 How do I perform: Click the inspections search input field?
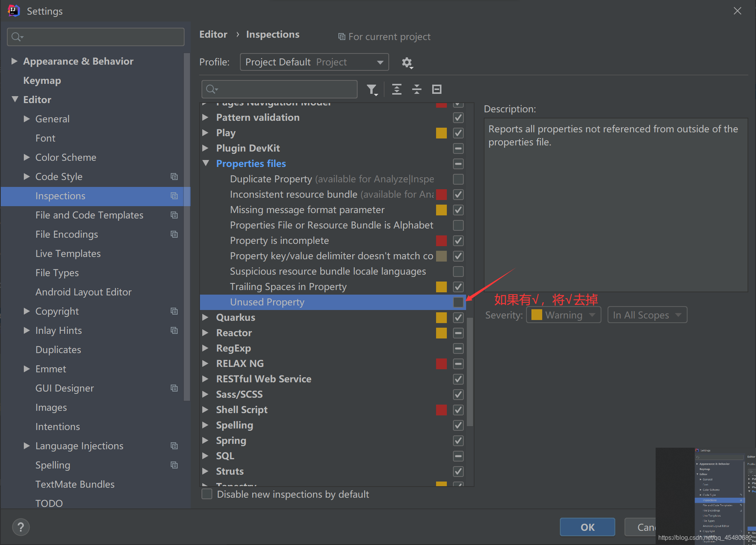285,90
